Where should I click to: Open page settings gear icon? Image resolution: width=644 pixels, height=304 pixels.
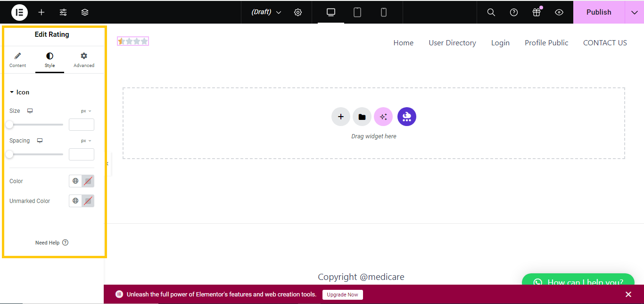pyautogui.click(x=298, y=12)
